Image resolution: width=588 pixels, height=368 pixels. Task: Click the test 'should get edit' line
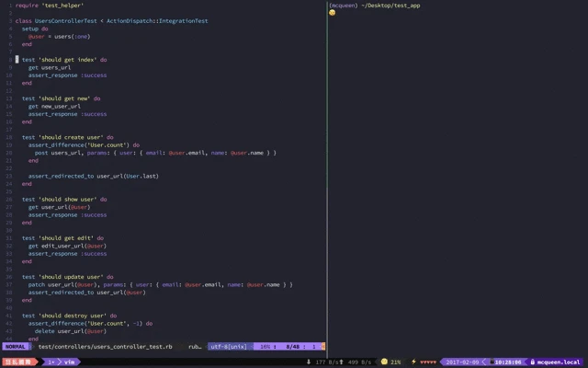point(62,238)
